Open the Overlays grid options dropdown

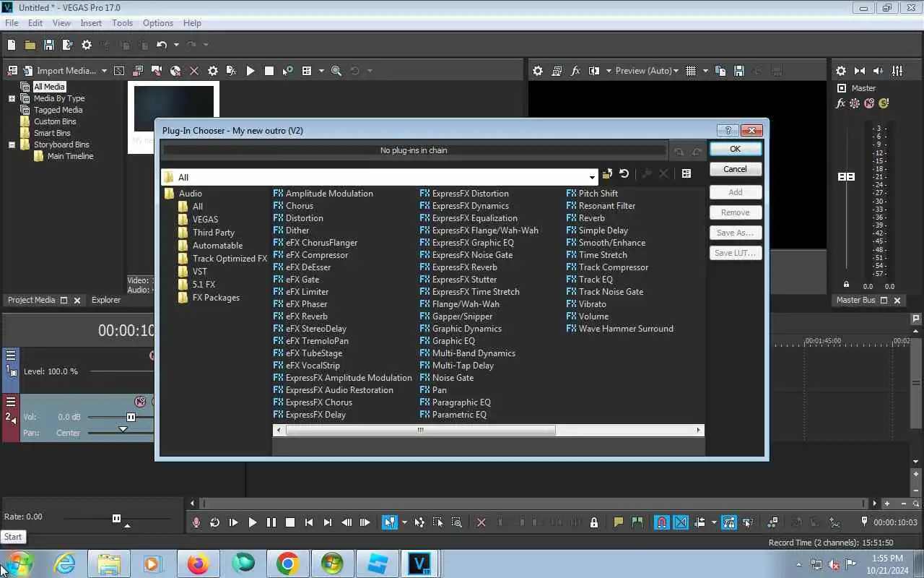click(705, 71)
